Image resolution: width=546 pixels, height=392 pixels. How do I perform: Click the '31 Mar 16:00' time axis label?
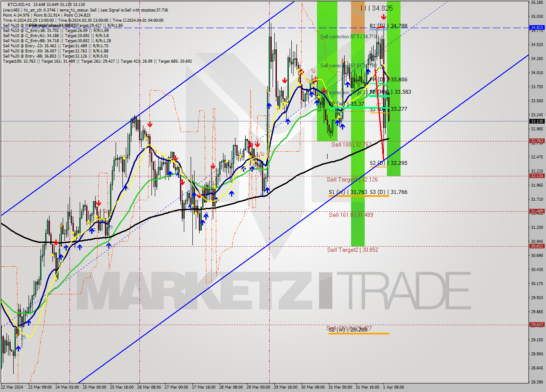point(368,387)
